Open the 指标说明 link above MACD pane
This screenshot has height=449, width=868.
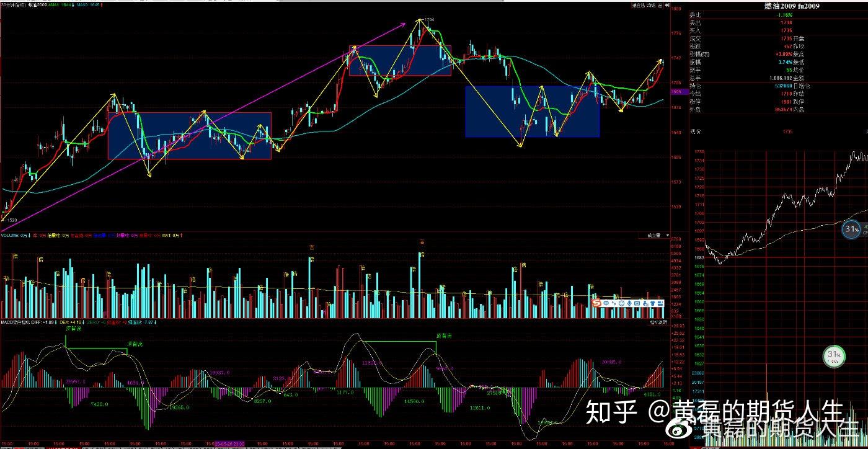[x=659, y=322]
